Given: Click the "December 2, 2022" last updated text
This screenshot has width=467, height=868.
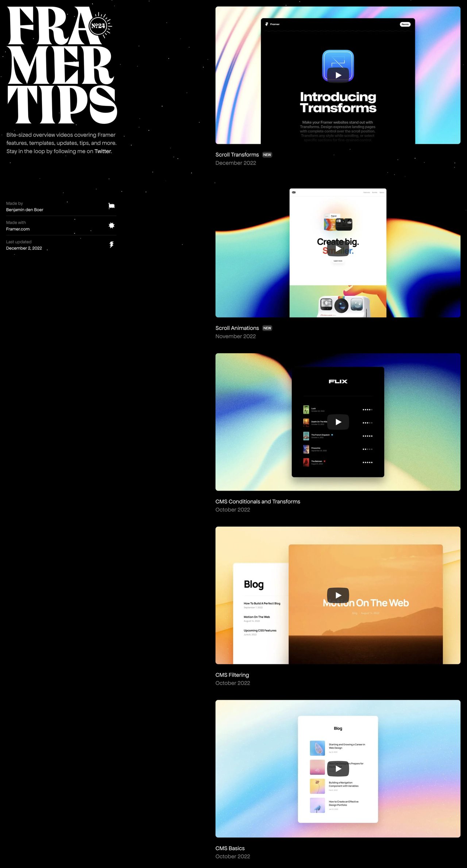Looking at the screenshot, I should [24, 248].
